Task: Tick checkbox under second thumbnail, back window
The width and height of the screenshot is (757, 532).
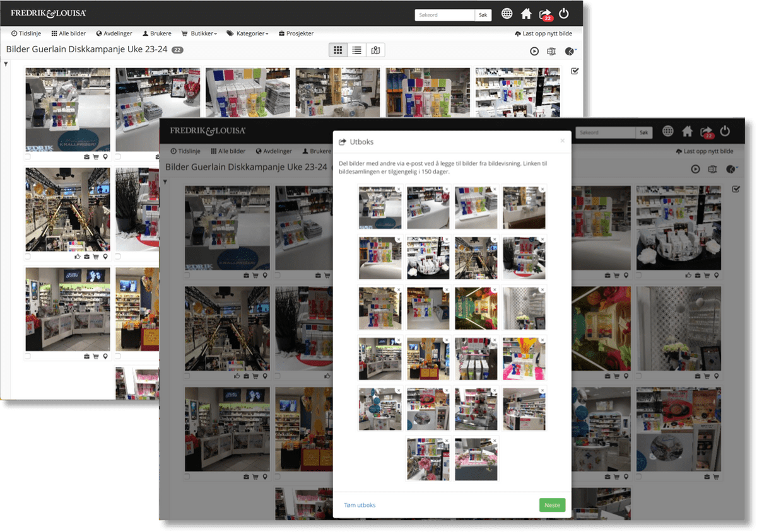Action: [x=118, y=157]
